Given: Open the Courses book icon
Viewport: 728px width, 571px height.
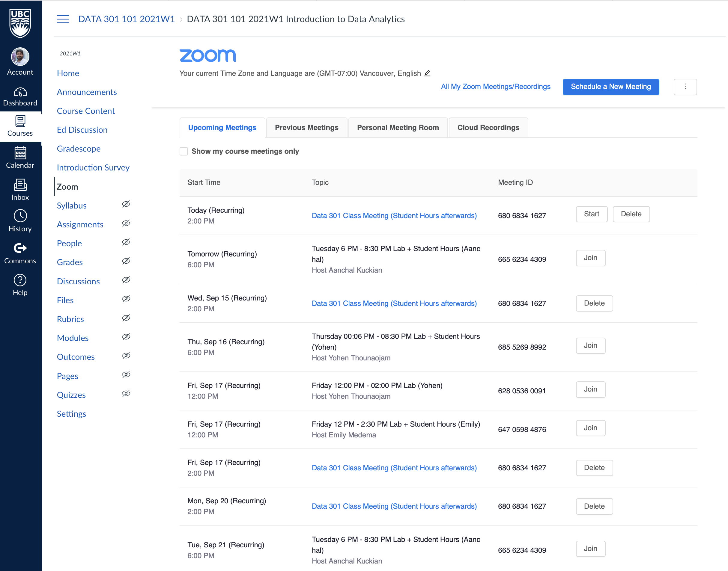Looking at the screenshot, I should pos(20,121).
